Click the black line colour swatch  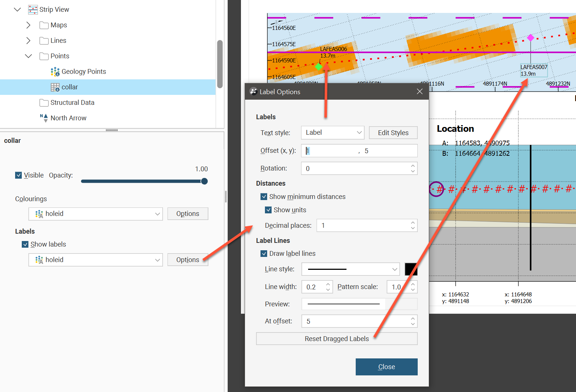click(411, 269)
